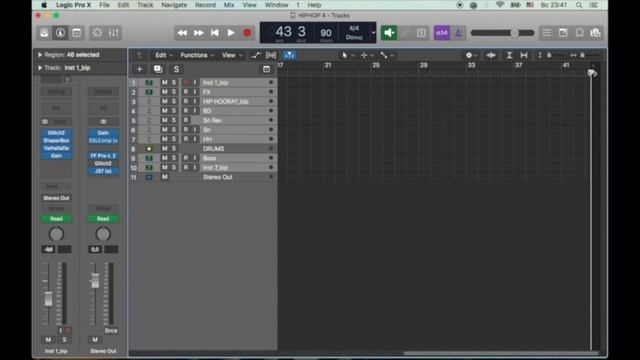The image size is (640, 360).
Task: Open the Functions menu in Tracks area
Action: coord(197,56)
